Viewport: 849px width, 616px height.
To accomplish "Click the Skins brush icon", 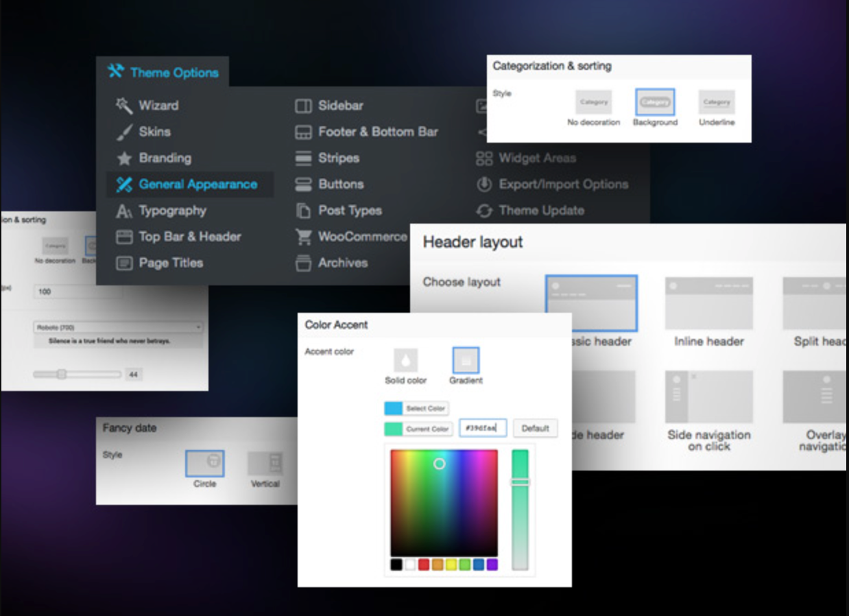I will coord(124,132).
